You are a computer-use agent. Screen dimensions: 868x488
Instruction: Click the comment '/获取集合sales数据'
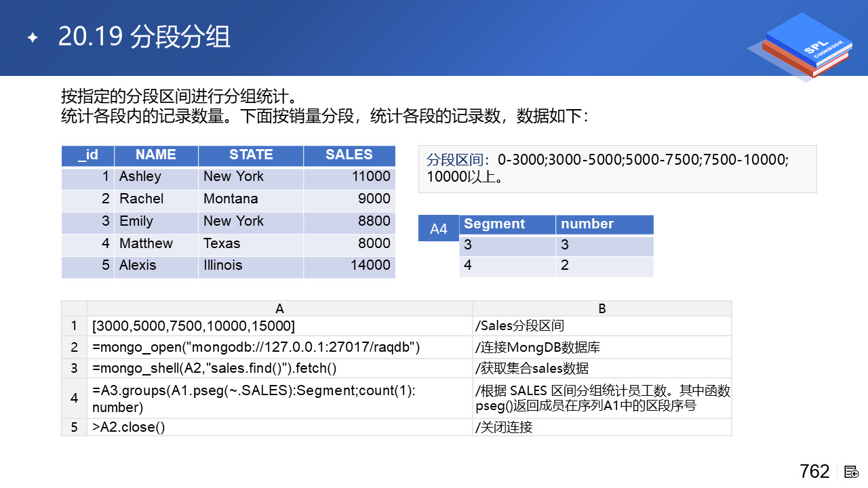[602, 368]
